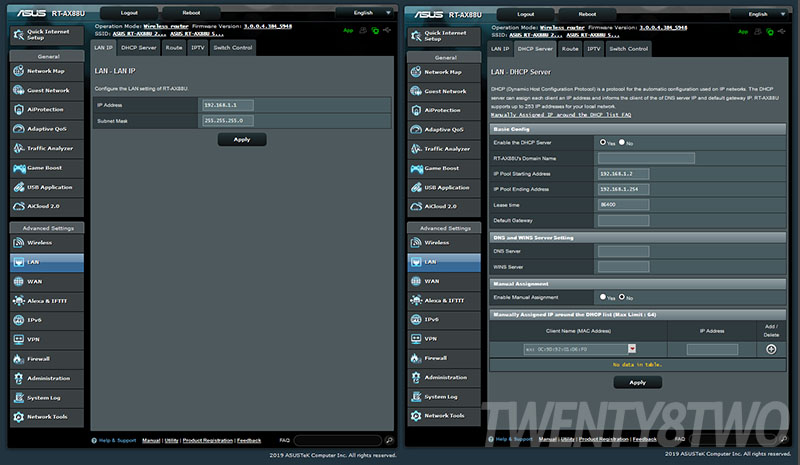
Task: Open WAN settings in the left window
Action: [x=46, y=282]
